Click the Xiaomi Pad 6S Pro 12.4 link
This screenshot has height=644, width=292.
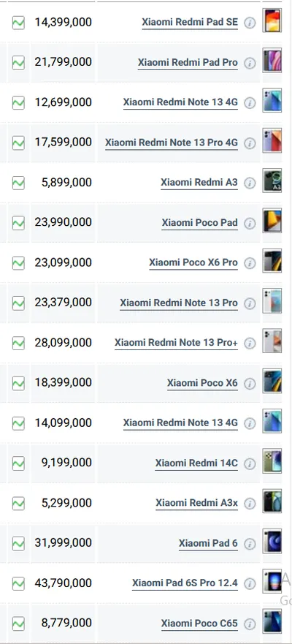point(185,583)
